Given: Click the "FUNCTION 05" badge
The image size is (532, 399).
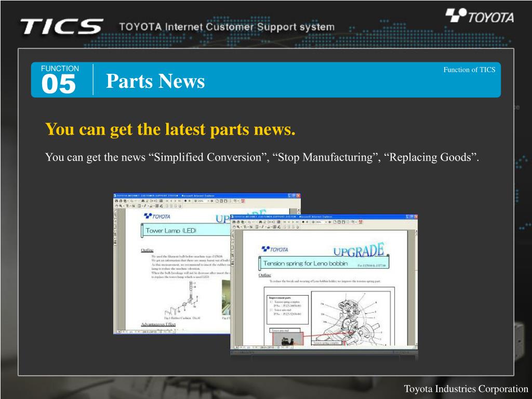Looking at the screenshot, I should [x=60, y=79].
